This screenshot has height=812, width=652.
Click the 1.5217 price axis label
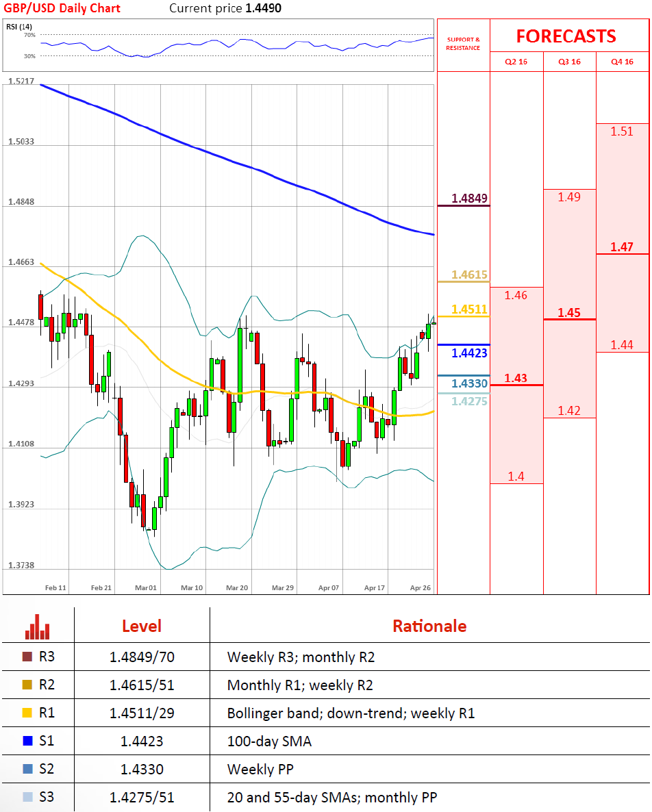21,81
